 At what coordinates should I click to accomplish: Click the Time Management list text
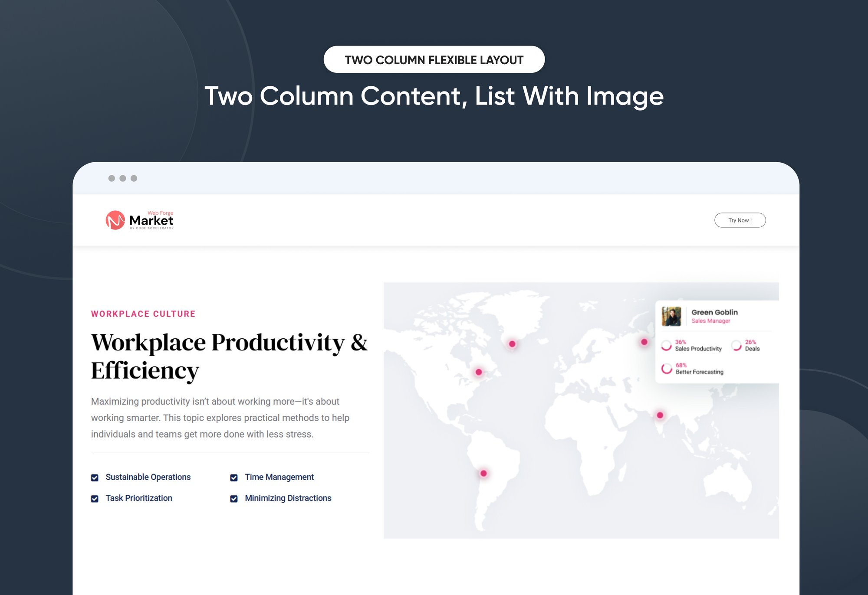[x=279, y=477]
